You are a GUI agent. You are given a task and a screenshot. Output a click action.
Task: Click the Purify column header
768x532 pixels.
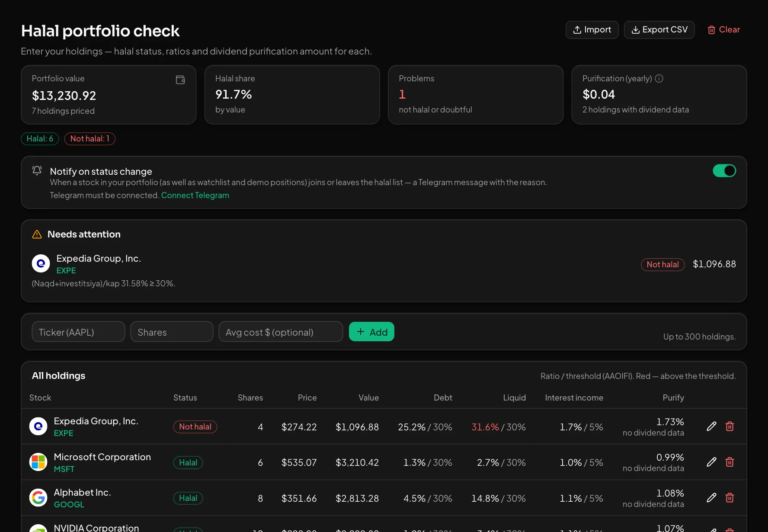click(x=673, y=397)
